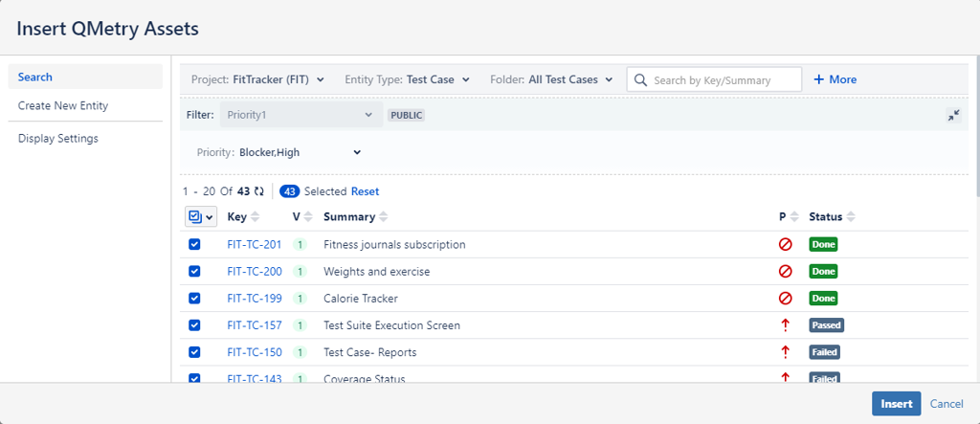
Task: Sort by version V column arrows
Action: click(x=308, y=217)
